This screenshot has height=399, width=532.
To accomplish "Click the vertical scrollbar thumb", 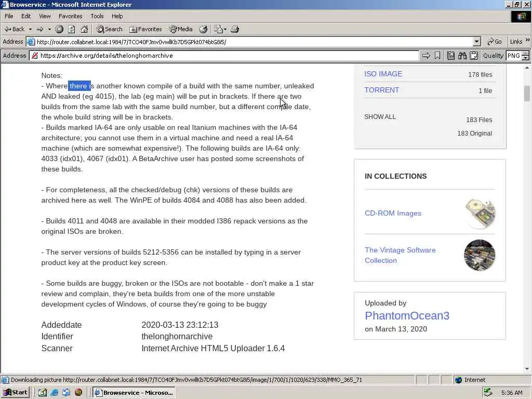I will [527, 94].
